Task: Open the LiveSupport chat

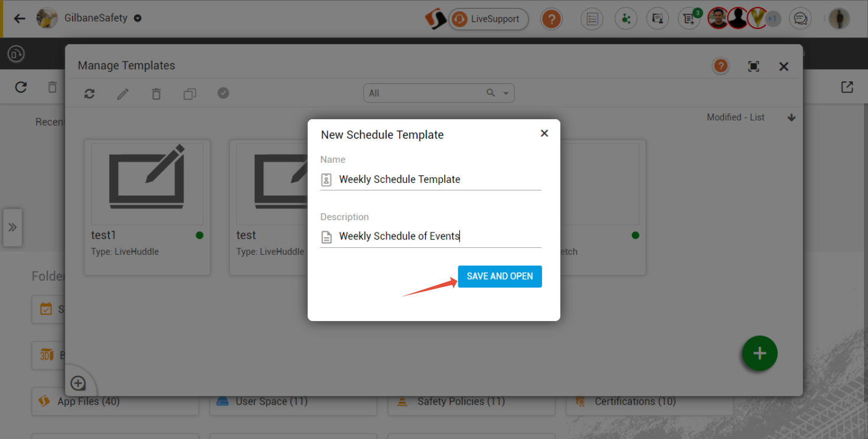Action: click(x=488, y=19)
